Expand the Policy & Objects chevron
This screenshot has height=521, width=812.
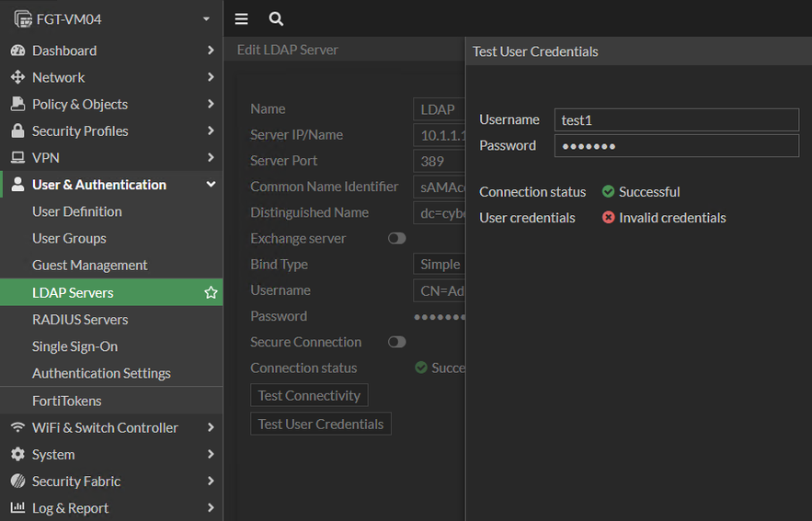pos(211,104)
